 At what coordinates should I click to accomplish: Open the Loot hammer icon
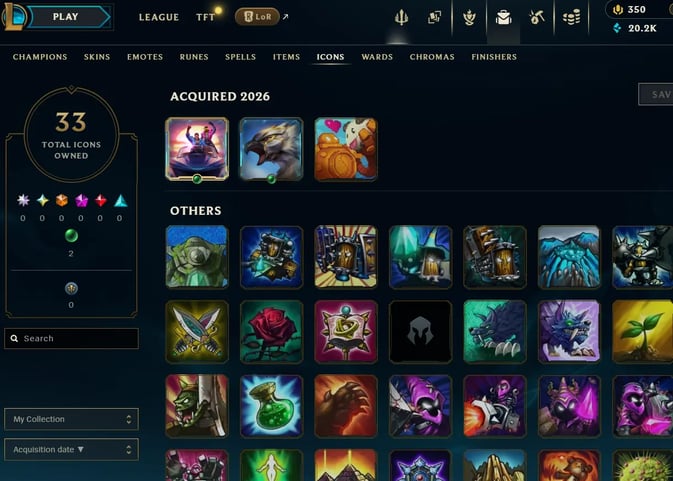pos(537,18)
